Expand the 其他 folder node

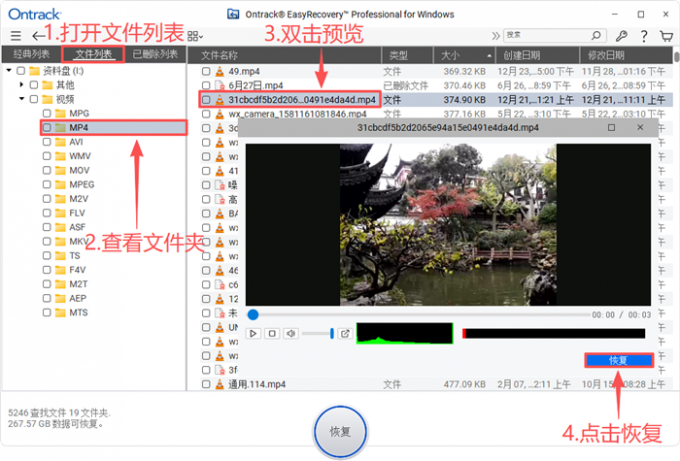[21, 85]
